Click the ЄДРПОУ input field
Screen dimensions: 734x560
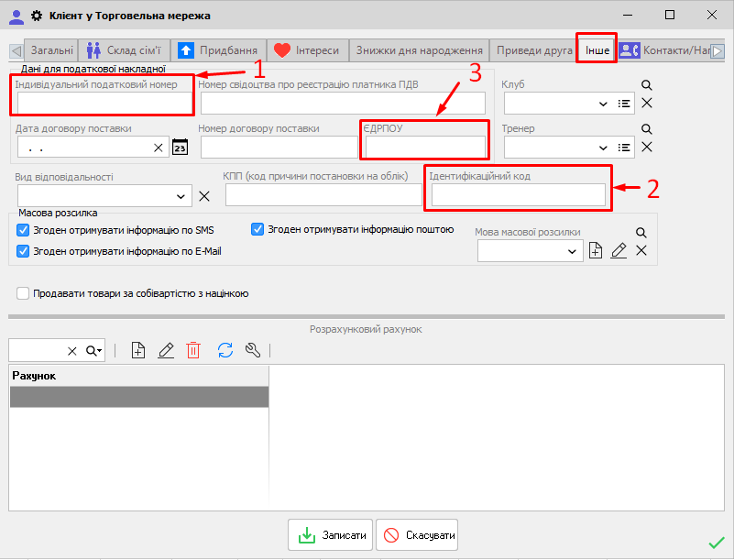pyautogui.click(x=425, y=147)
